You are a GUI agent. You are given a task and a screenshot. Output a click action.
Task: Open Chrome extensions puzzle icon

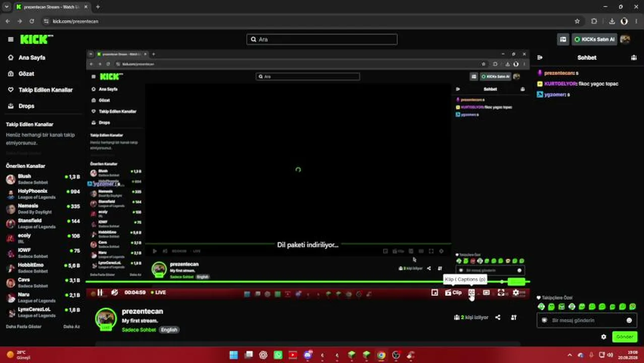[594, 21]
